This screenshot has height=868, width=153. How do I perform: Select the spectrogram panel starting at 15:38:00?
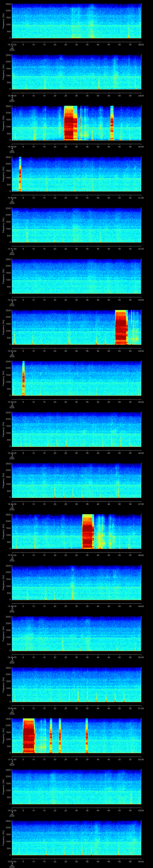click(76, 72)
